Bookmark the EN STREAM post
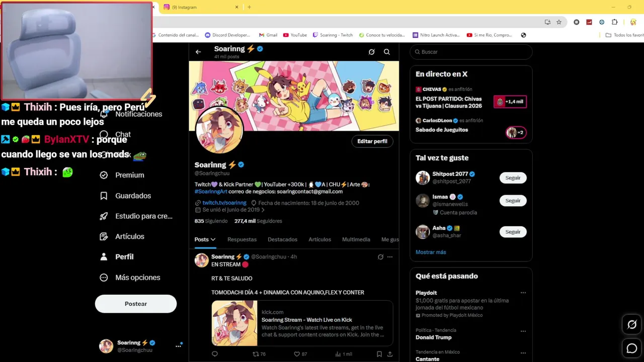The width and height of the screenshot is (644, 362). pos(379,354)
